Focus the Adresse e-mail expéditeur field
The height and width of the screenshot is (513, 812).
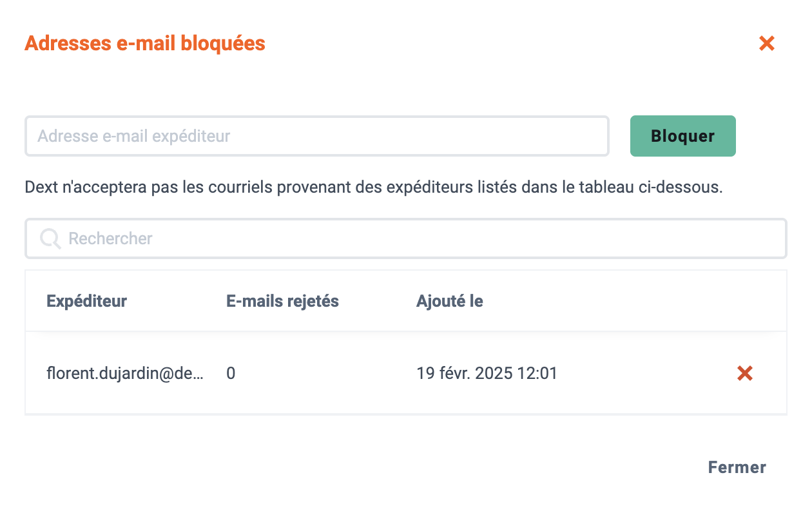[x=317, y=136]
